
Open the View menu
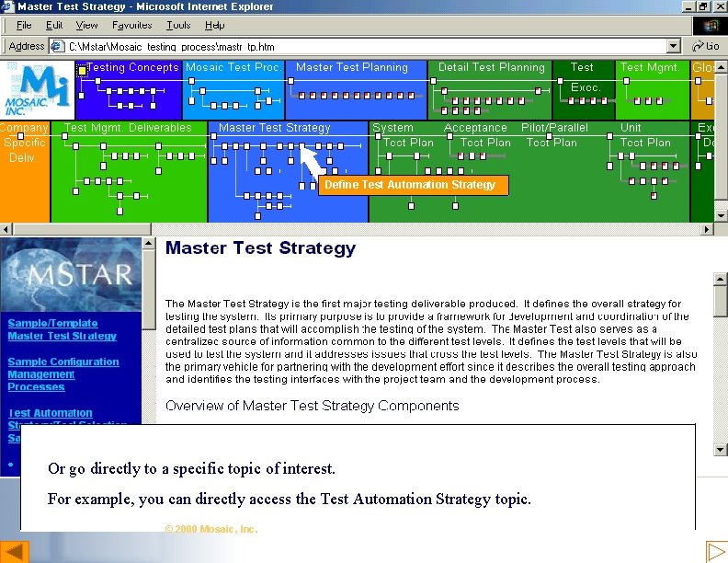click(86, 25)
